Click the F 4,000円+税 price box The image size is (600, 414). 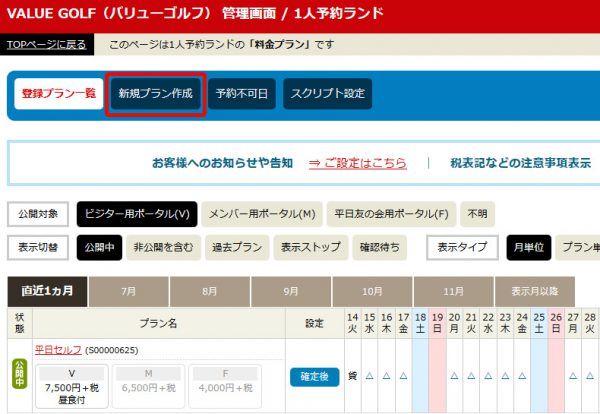pyautogui.click(x=225, y=386)
